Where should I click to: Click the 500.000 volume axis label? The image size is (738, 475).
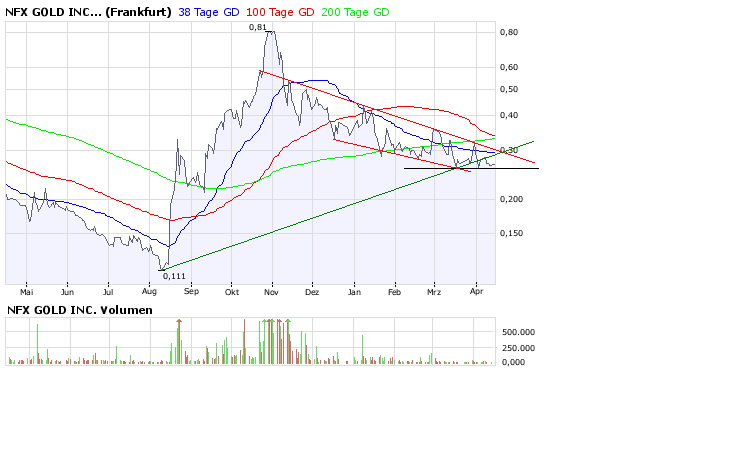pos(517,331)
